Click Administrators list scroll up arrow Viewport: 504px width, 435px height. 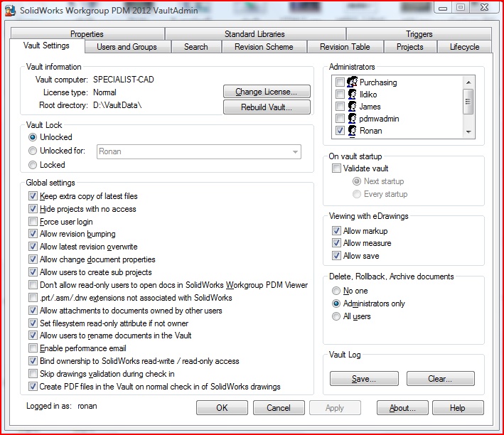pos(468,82)
